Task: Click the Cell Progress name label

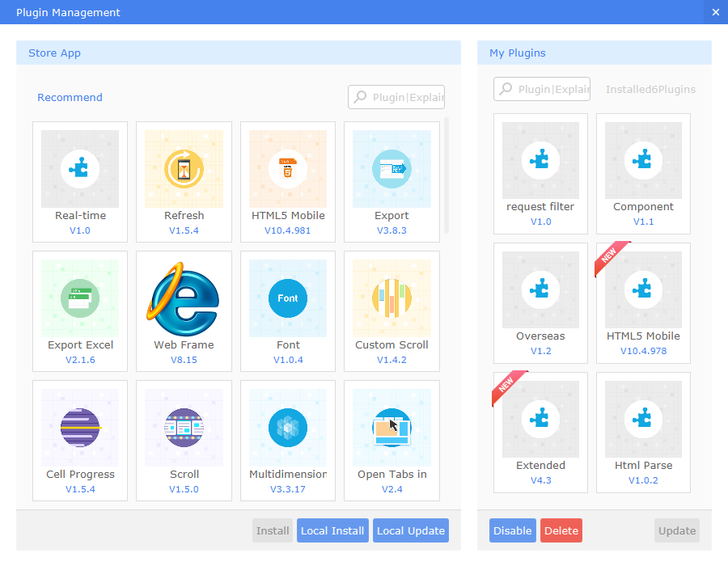Action: point(80,475)
